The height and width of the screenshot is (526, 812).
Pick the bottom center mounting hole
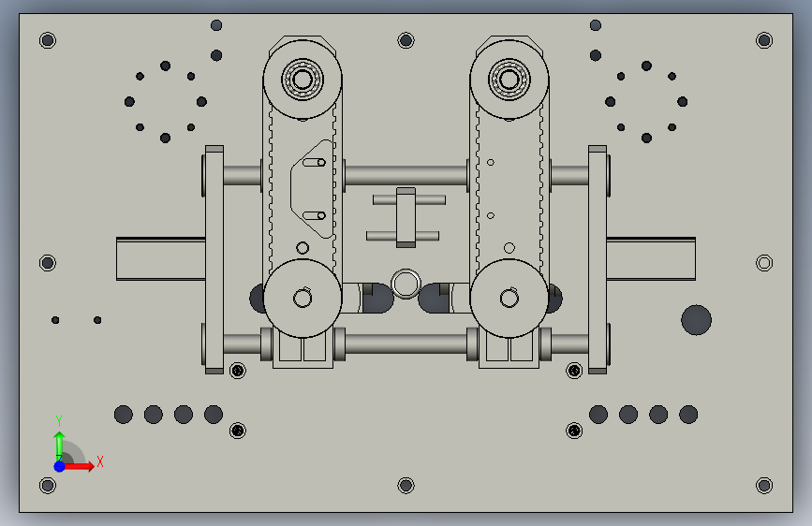pos(406,485)
